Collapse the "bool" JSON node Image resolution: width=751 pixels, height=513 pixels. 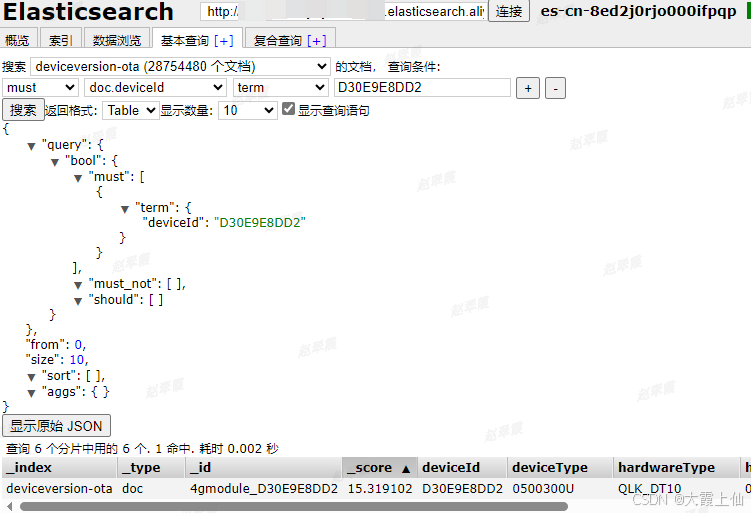tap(55, 162)
